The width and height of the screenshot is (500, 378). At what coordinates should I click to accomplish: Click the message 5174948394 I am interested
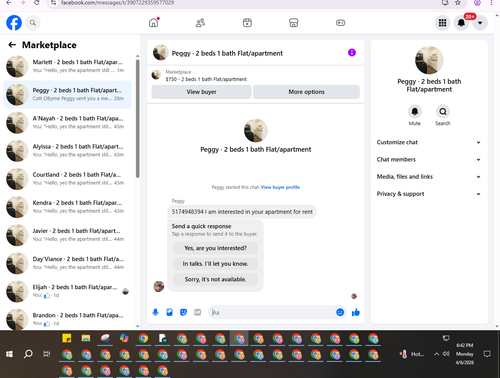(242, 212)
